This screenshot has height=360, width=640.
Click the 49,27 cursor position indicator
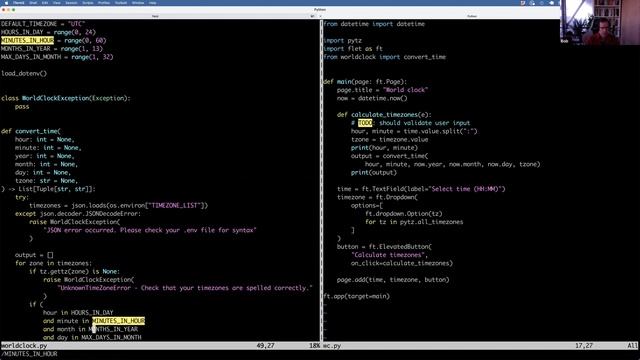tap(265, 346)
